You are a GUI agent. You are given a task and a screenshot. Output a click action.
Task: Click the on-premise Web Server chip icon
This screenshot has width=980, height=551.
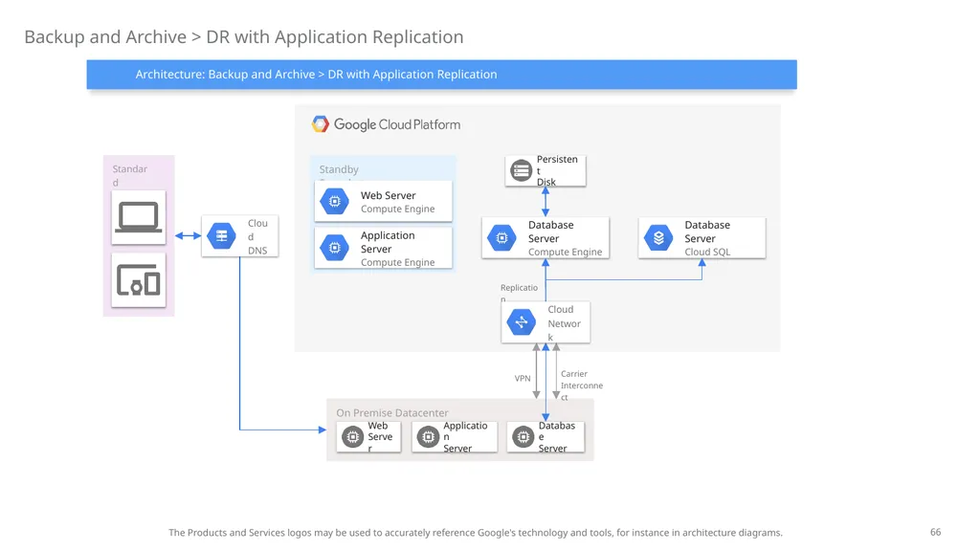click(352, 436)
